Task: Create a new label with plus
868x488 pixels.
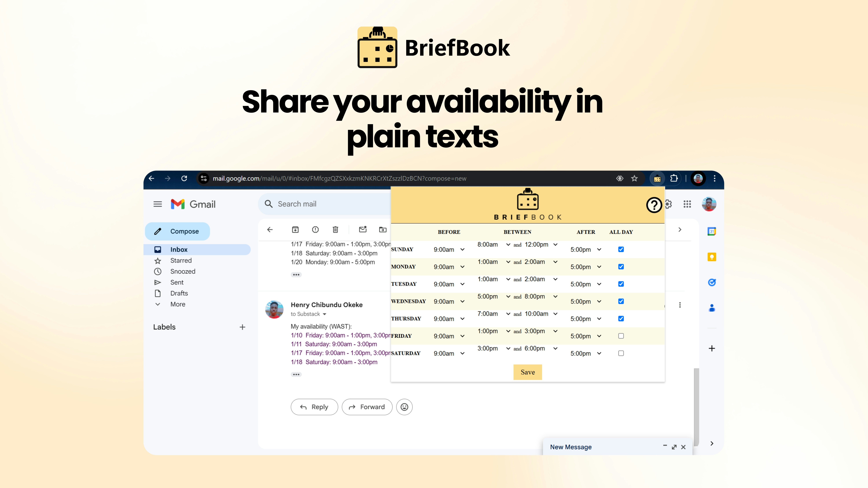Action: pos(242,327)
